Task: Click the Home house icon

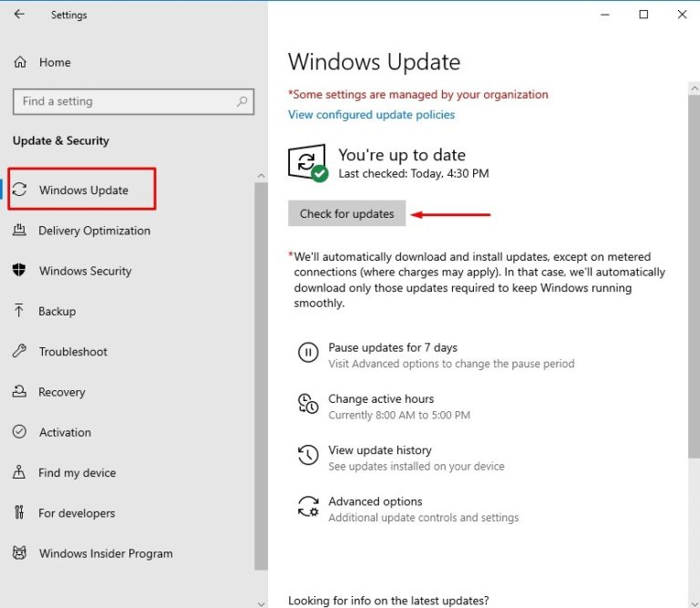Action: [20, 62]
